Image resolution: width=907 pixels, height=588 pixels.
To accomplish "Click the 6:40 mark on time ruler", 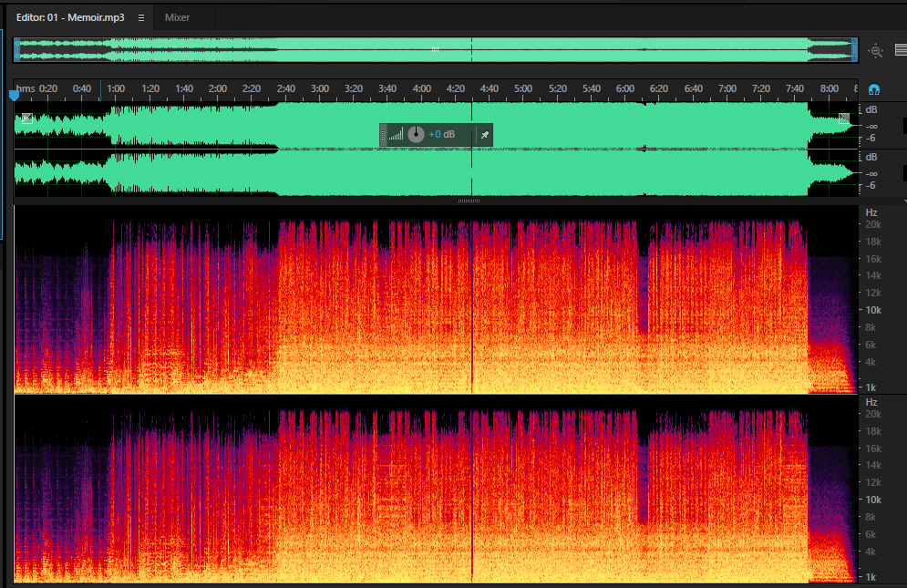I will [693, 88].
